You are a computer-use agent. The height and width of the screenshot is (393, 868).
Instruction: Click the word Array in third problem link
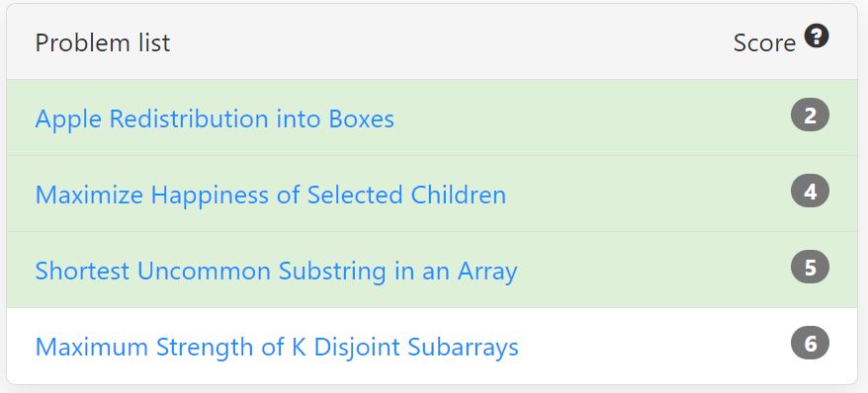(487, 272)
